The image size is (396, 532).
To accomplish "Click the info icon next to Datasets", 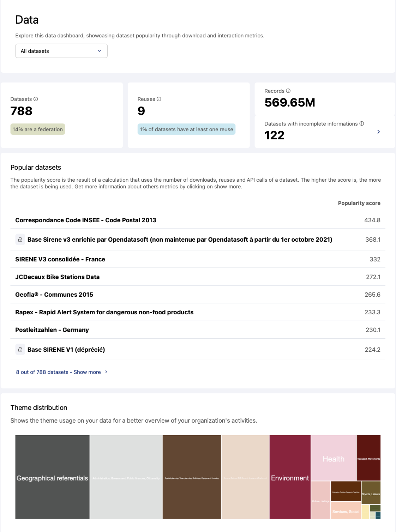I will coord(36,99).
